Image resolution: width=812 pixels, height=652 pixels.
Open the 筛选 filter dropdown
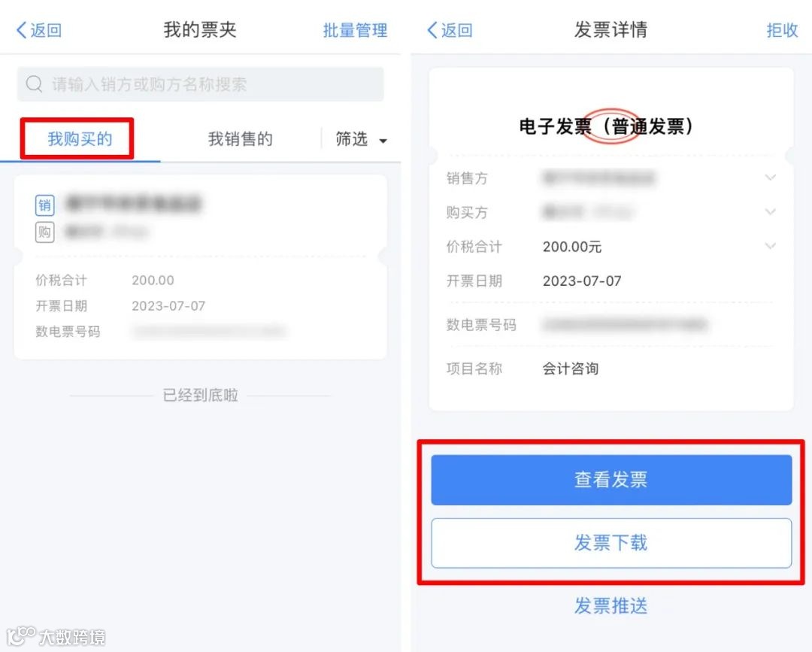[362, 139]
